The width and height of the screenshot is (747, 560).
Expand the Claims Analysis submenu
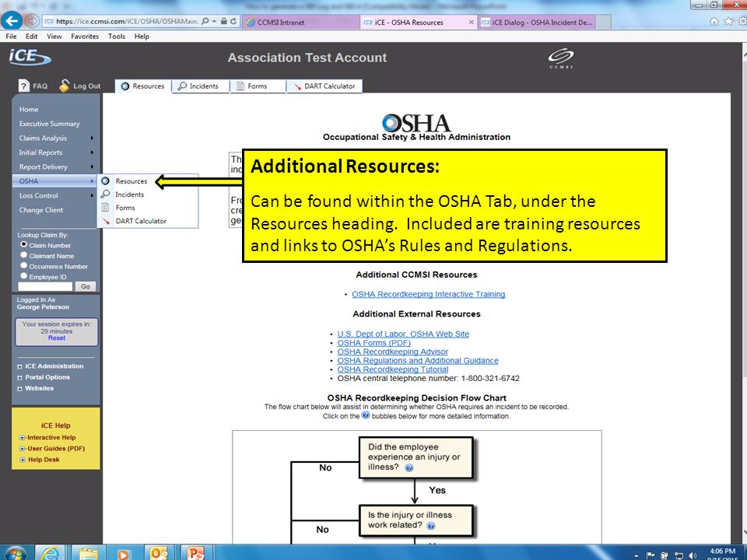tap(92, 138)
